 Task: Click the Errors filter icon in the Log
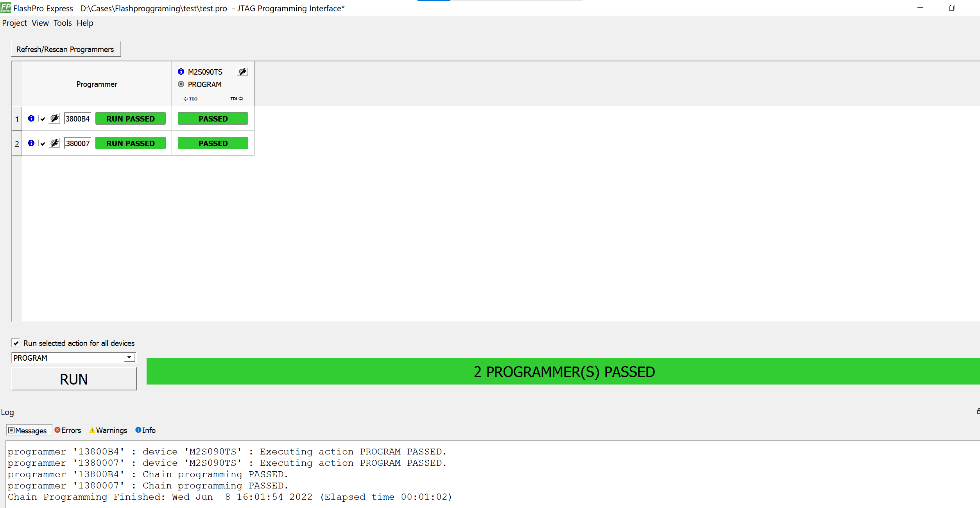(x=58, y=430)
